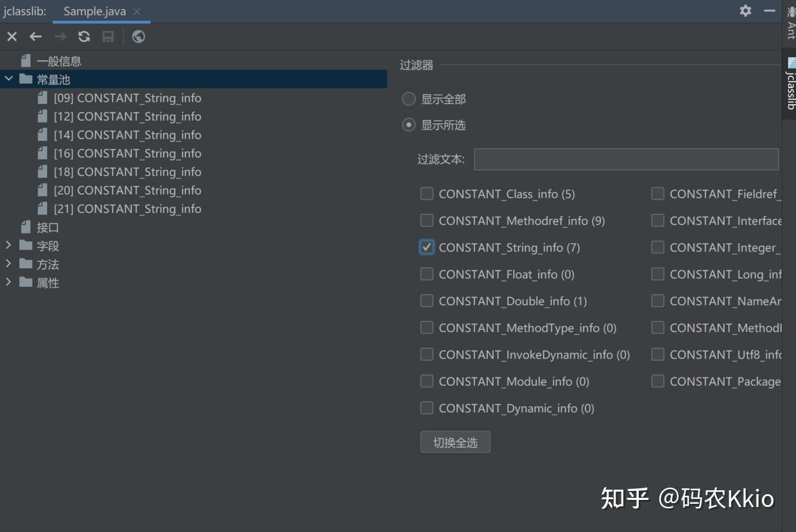
Task: Expand the 字段 tree node
Action: click(x=8, y=245)
